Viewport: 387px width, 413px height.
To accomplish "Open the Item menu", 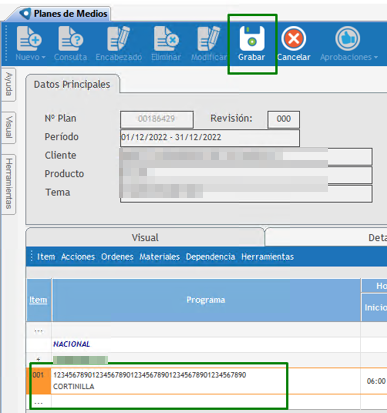I will (46, 257).
